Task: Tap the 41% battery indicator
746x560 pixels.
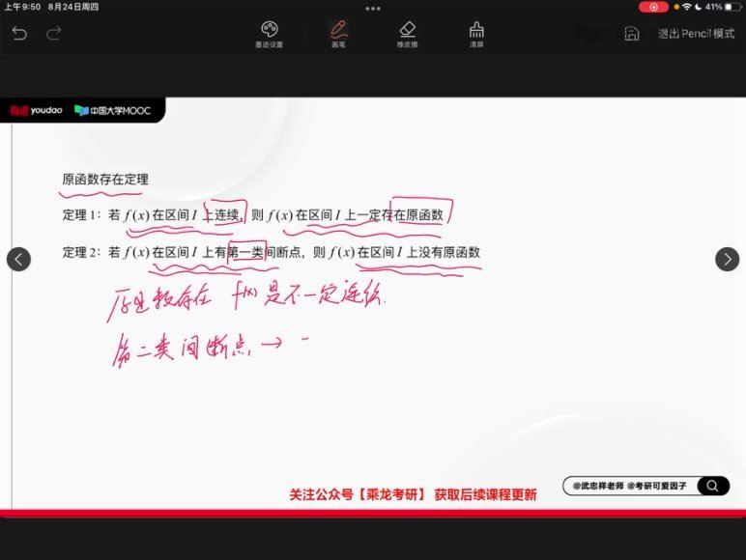Action: (x=723, y=7)
